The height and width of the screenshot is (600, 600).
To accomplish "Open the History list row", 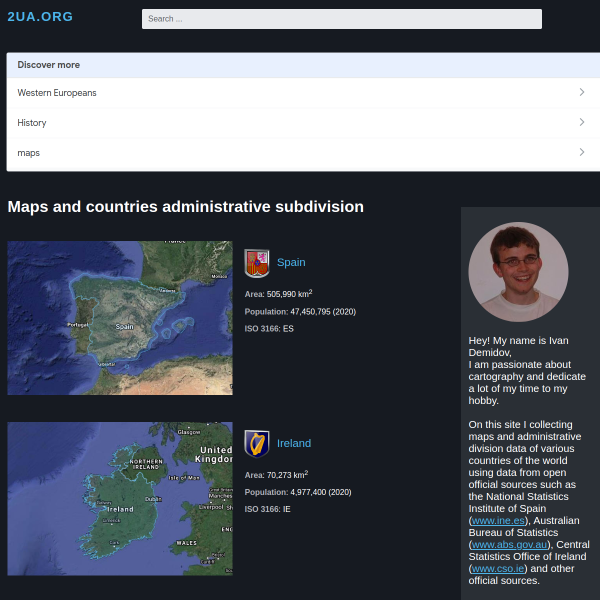I will point(303,122).
